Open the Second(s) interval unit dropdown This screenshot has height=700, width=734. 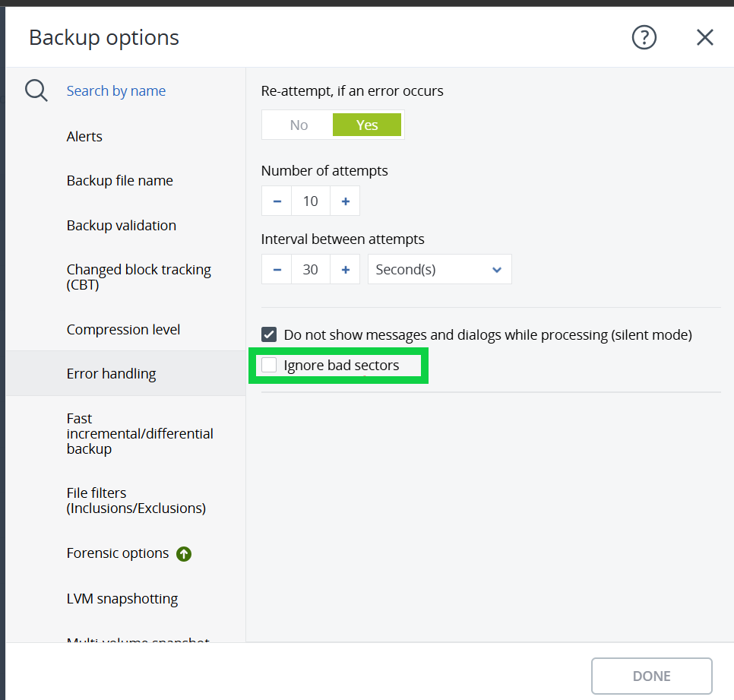[x=439, y=270]
